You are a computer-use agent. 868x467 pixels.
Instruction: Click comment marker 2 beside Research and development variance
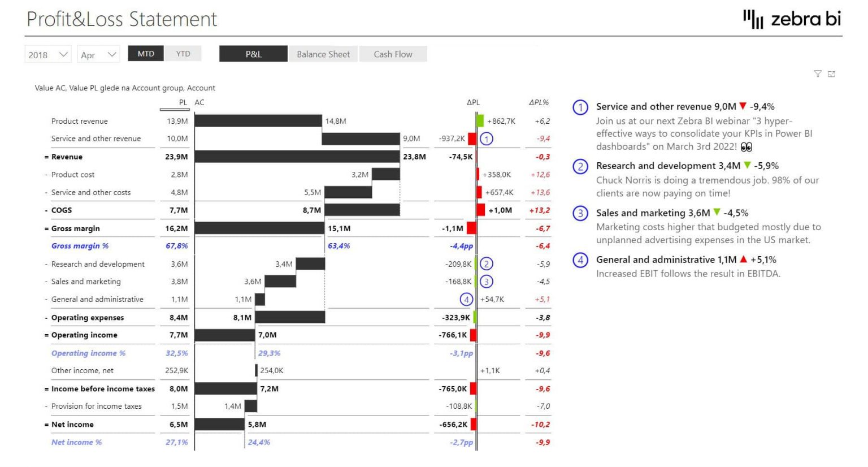[x=487, y=264]
